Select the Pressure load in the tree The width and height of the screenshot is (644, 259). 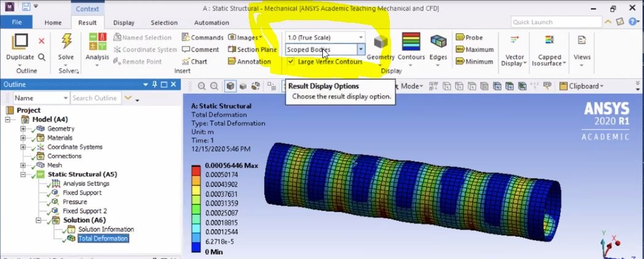75,202
